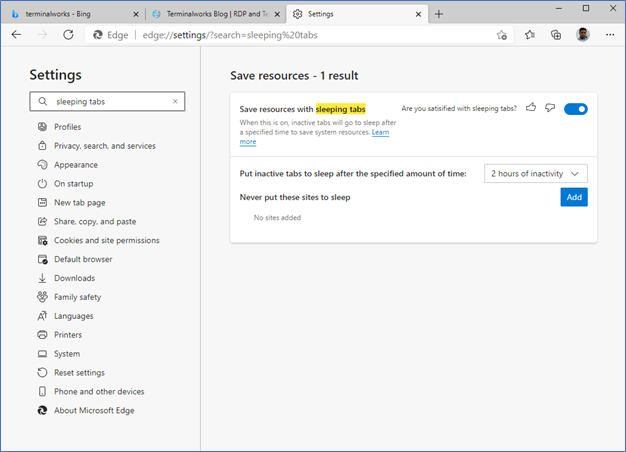Click the lock icon beside Privacy, search, and services

42,145
